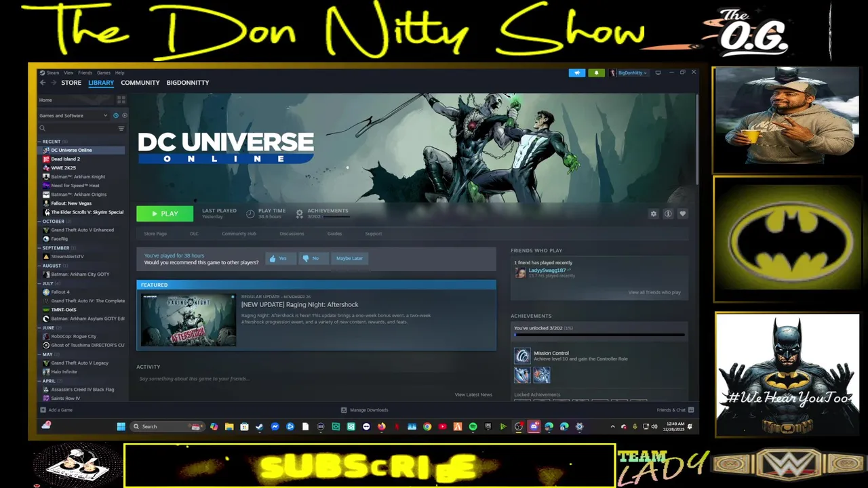Image resolution: width=868 pixels, height=488 pixels.
Task: Open the Steam taskbar icon
Action: pos(259,426)
